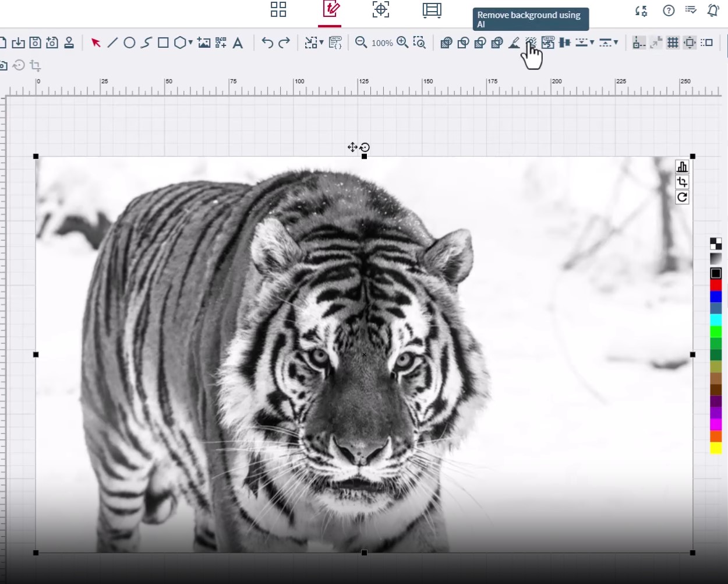
Task: Expand the polygon shape dropdown arrow
Action: [x=190, y=43]
